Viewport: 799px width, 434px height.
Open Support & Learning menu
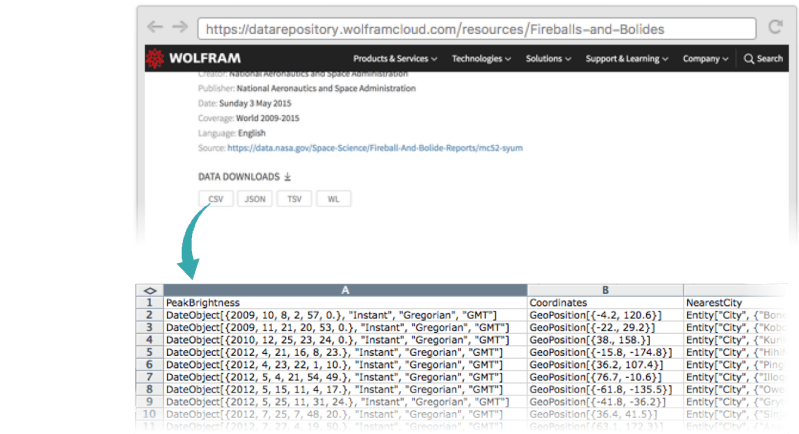[x=627, y=59]
